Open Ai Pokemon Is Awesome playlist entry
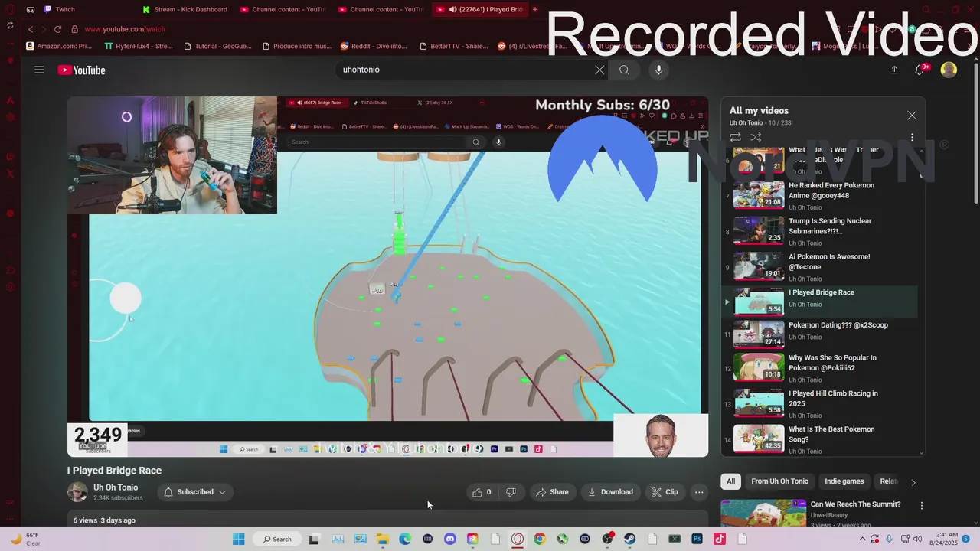 point(819,267)
